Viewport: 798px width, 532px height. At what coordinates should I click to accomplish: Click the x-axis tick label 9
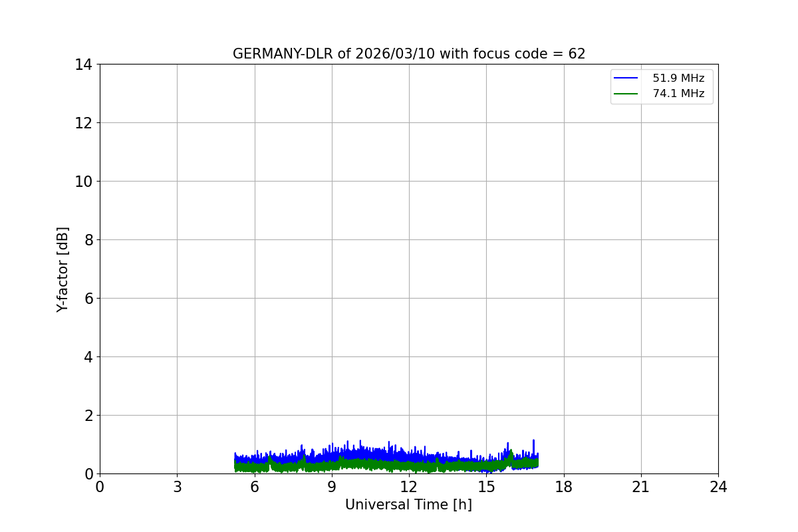(332, 487)
